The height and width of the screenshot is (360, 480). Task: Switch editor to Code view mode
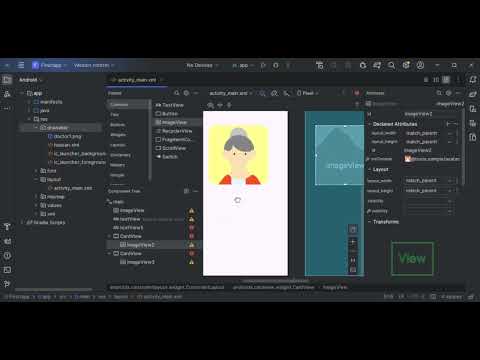click(x=426, y=80)
